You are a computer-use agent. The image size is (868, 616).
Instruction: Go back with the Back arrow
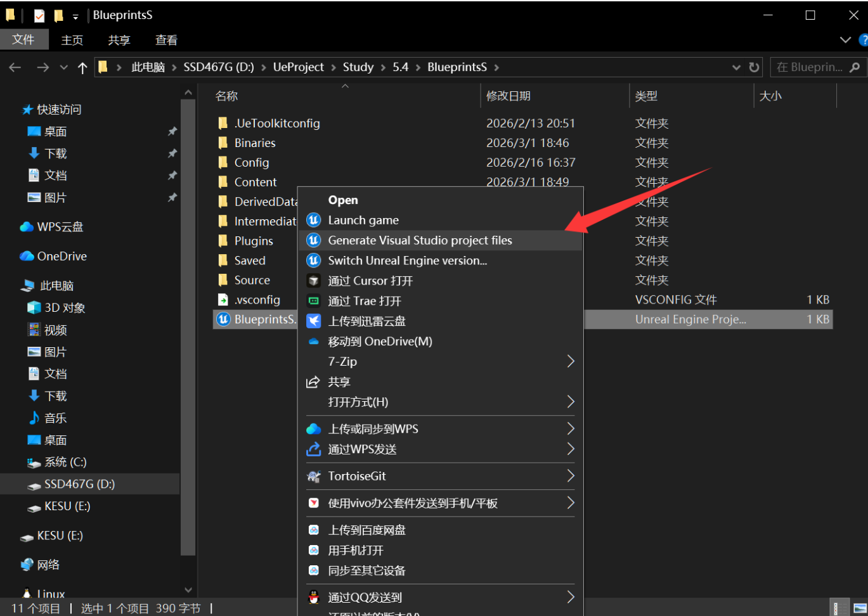pyautogui.click(x=15, y=67)
